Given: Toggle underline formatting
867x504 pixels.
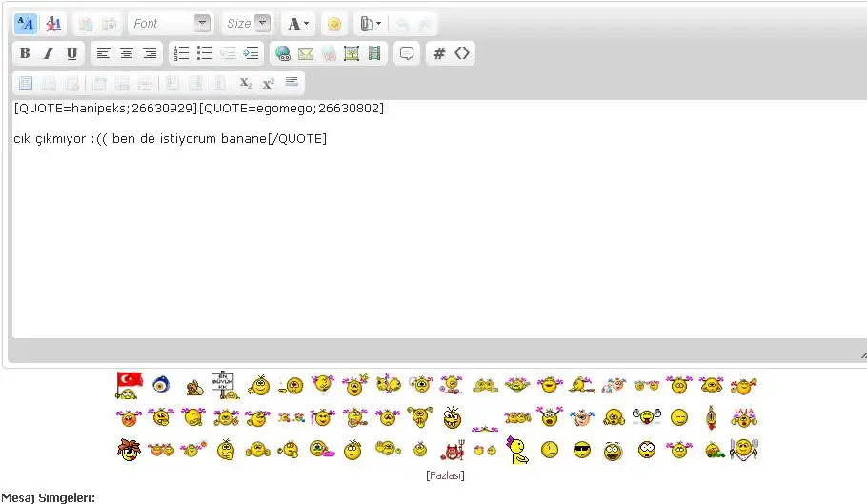Looking at the screenshot, I should point(71,53).
